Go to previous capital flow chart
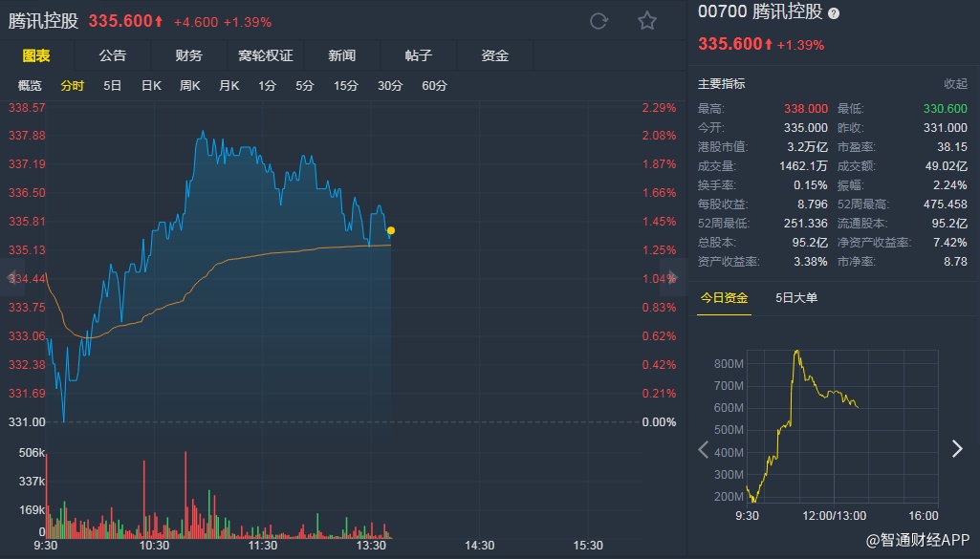Viewport: 980px width, 559px height. pyautogui.click(x=704, y=449)
